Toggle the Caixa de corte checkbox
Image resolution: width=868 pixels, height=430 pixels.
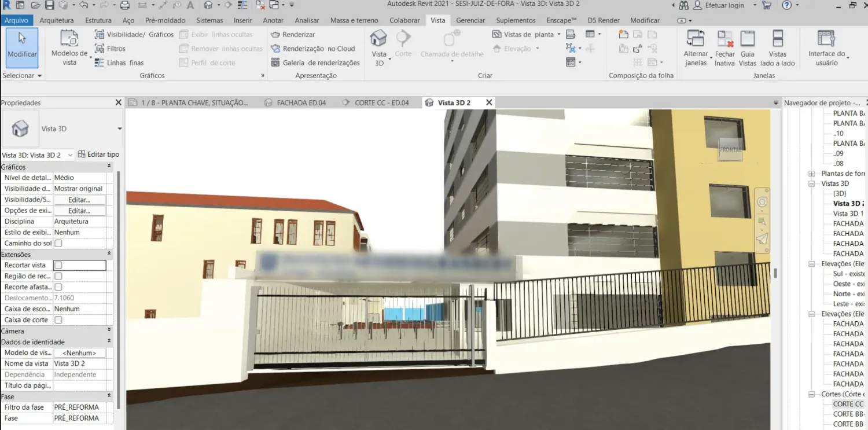(58, 320)
